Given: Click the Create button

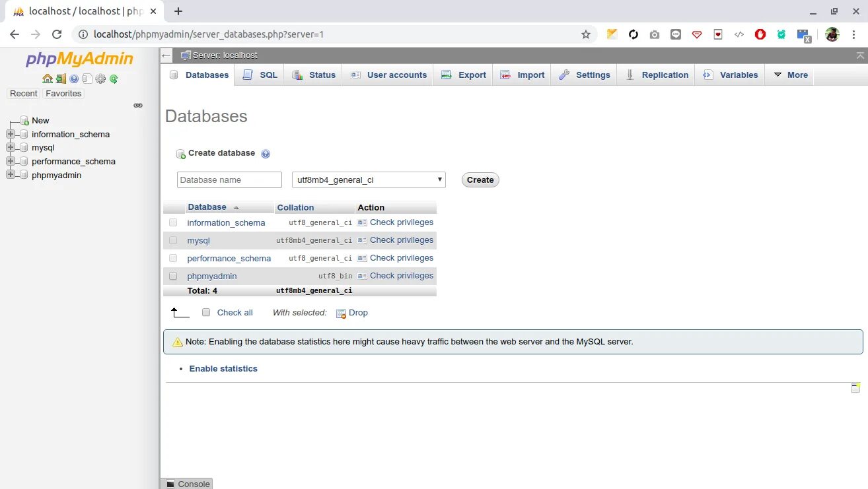Looking at the screenshot, I should [480, 179].
